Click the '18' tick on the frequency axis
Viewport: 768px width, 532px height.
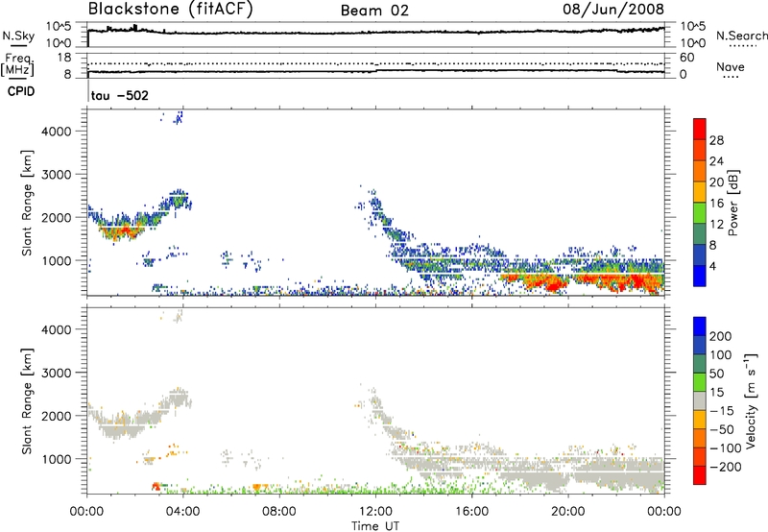64,58
